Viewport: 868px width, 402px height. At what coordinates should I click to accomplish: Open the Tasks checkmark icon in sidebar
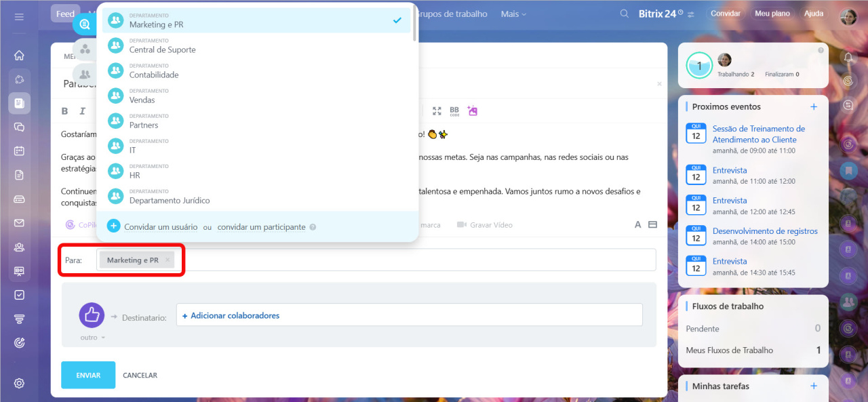[19, 295]
